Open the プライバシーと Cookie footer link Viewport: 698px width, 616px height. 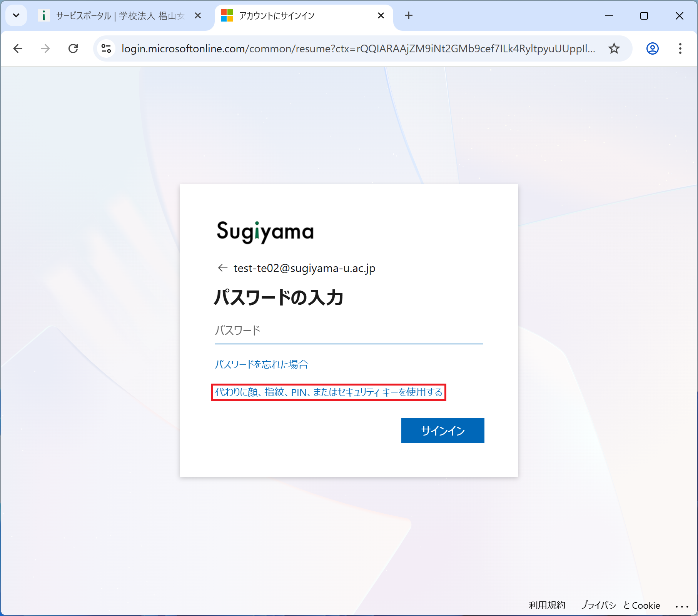point(620,605)
